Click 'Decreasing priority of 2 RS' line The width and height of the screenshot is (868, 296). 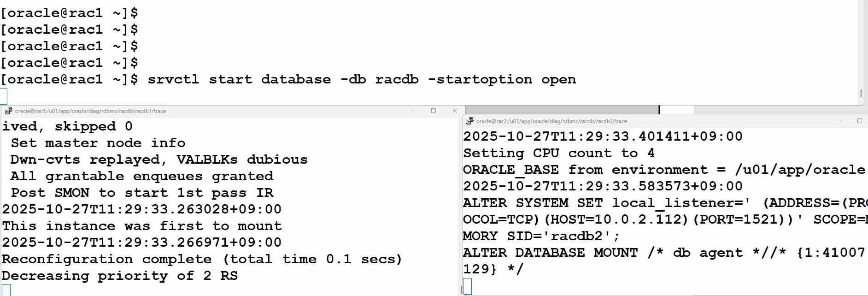120,276
